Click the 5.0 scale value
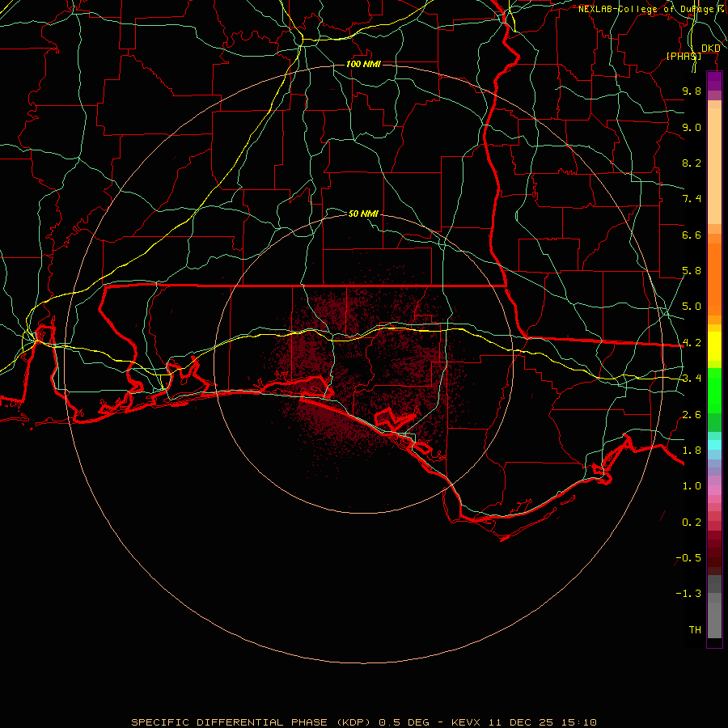Screen dimensions: 728x728 pyautogui.click(x=692, y=307)
